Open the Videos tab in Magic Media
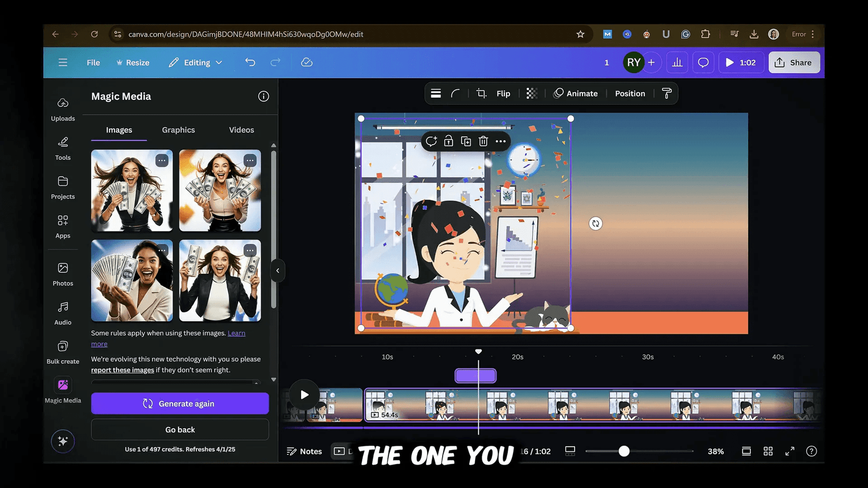The width and height of the screenshot is (868, 488). tap(241, 130)
